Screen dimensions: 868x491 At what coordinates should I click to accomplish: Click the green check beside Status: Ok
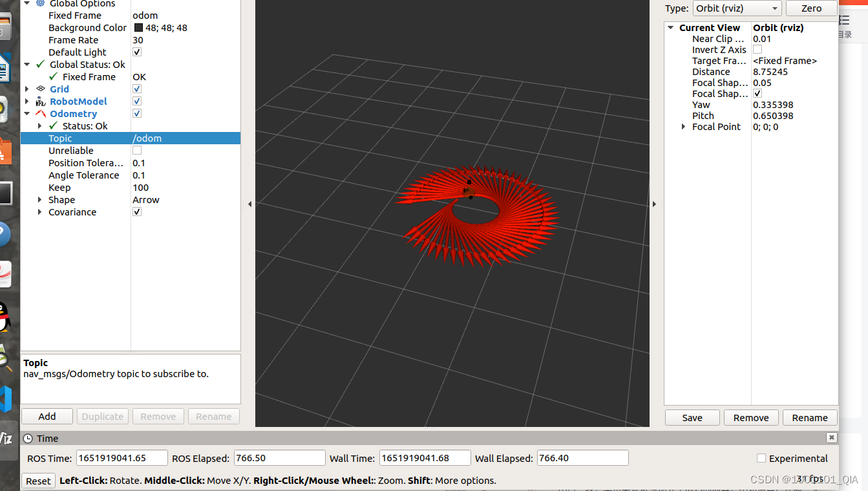[54, 125]
